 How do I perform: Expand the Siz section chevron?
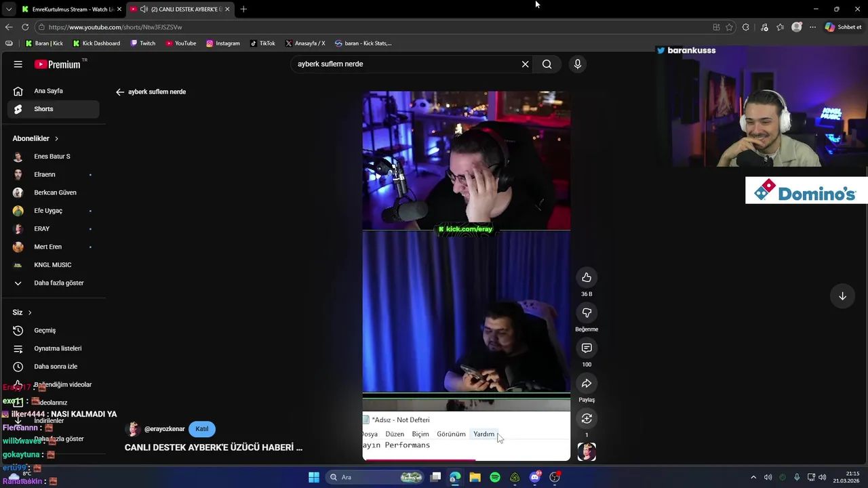click(30, 312)
